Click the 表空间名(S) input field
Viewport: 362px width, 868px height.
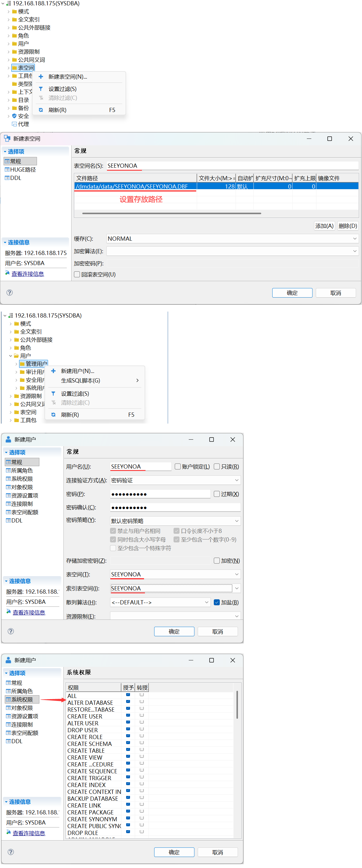(x=233, y=166)
